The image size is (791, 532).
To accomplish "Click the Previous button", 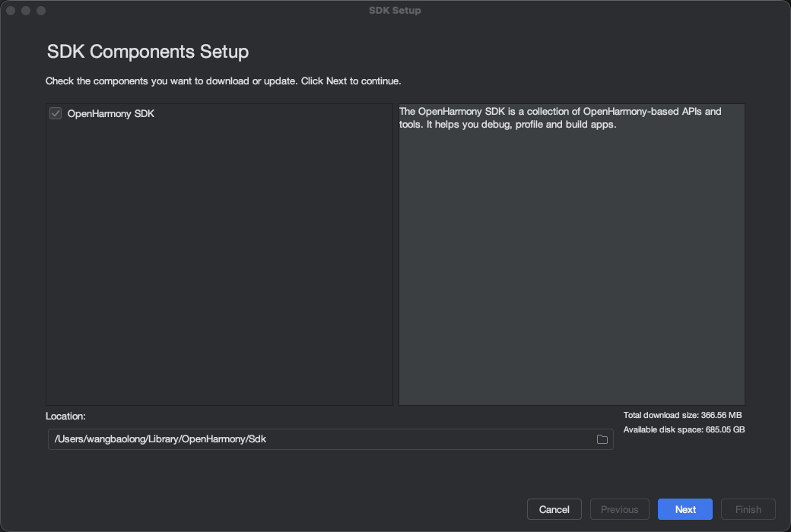I will [x=619, y=509].
